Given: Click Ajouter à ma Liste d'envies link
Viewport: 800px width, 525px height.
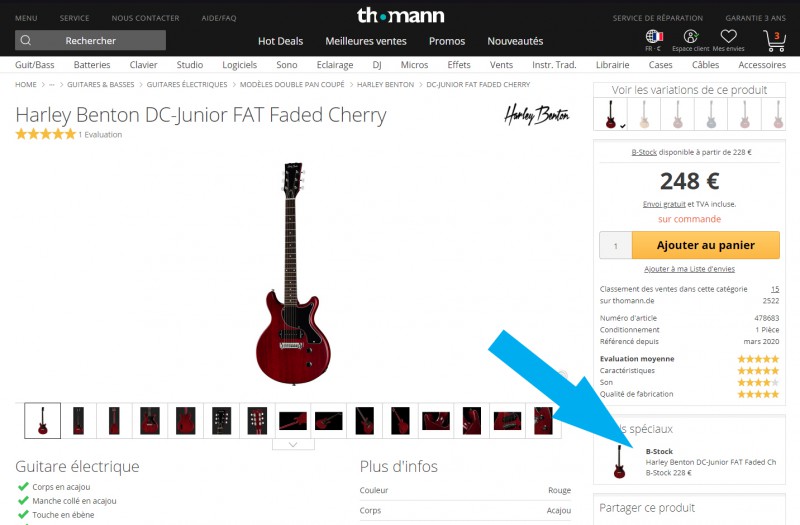Looking at the screenshot, I should (x=689, y=269).
